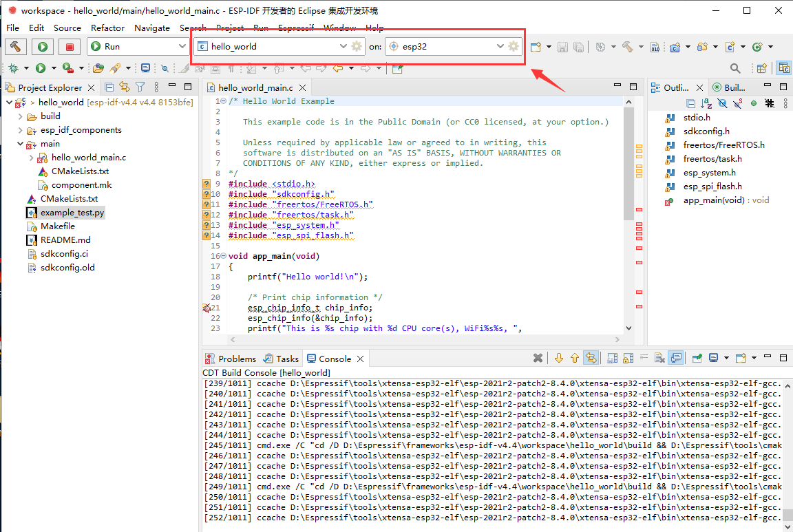Select example_test.py in Project Explorer
The width and height of the screenshot is (793, 532).
pyautogui.click(x=72, y=213)
